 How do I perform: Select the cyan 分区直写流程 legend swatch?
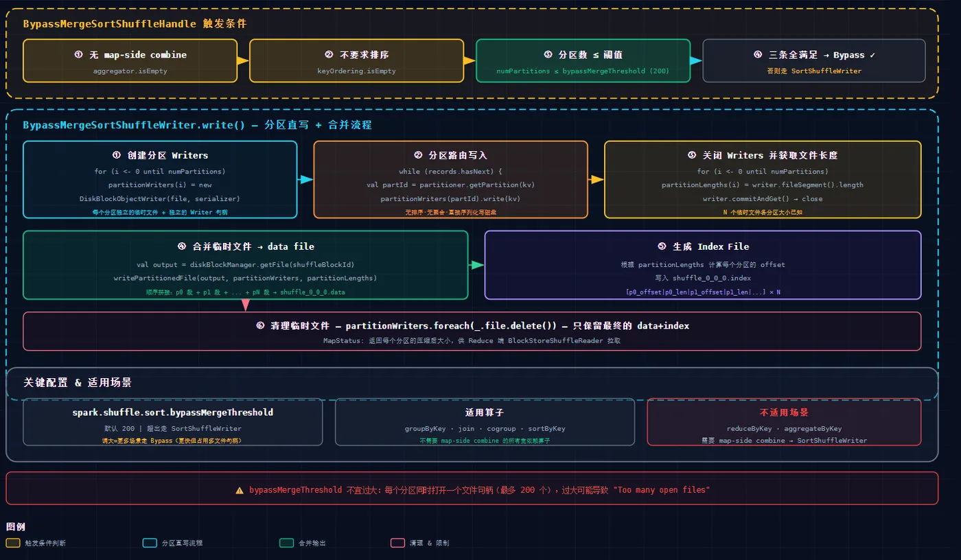(x=150, y=543)
